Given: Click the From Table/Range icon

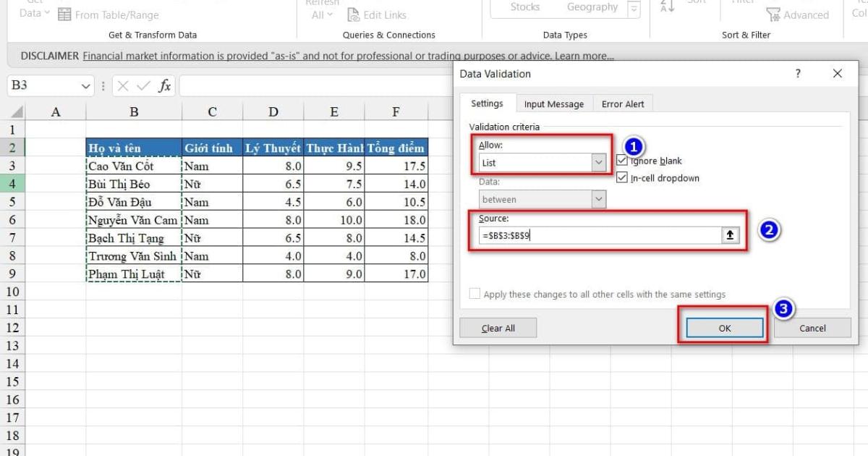Looking at the screenshot, I should click(x=64, y=14).
